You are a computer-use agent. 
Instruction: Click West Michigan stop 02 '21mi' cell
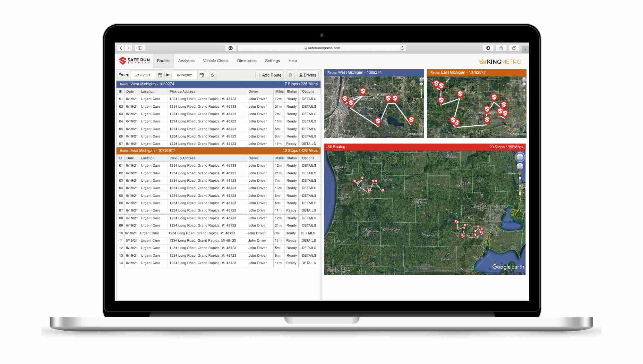(279, 107)
